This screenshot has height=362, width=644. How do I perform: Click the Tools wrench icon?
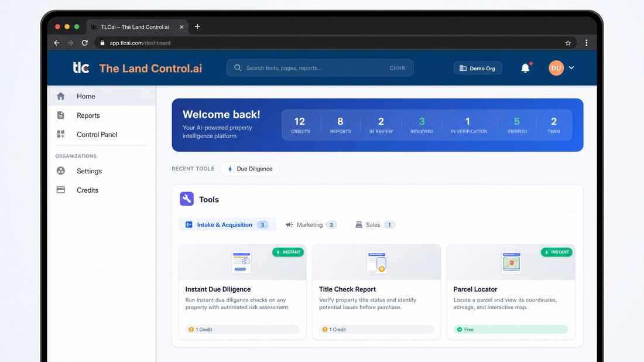pos(186,199)
